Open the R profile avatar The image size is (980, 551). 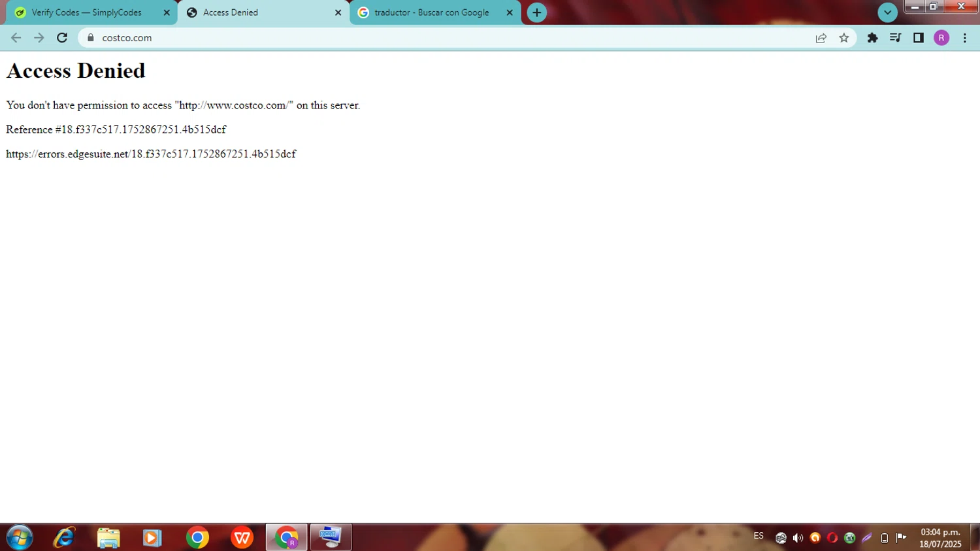pyautogui.click(x=941, y=38)
